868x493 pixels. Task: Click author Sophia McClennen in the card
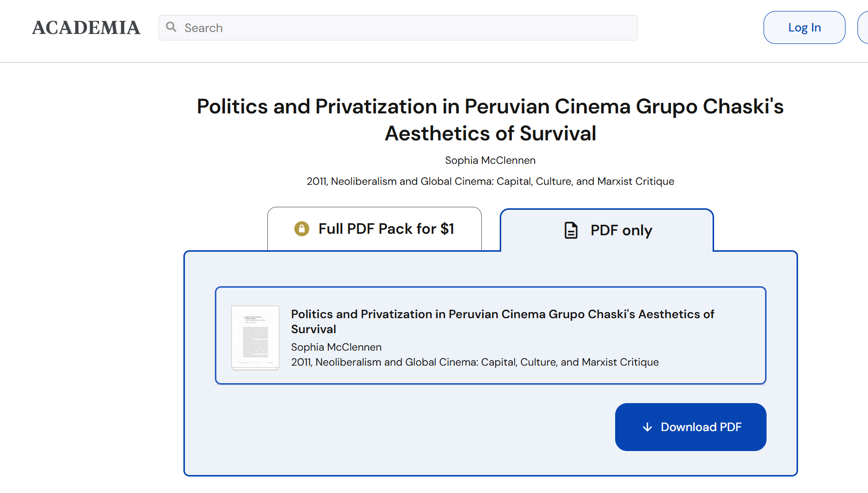coord(336,347)
